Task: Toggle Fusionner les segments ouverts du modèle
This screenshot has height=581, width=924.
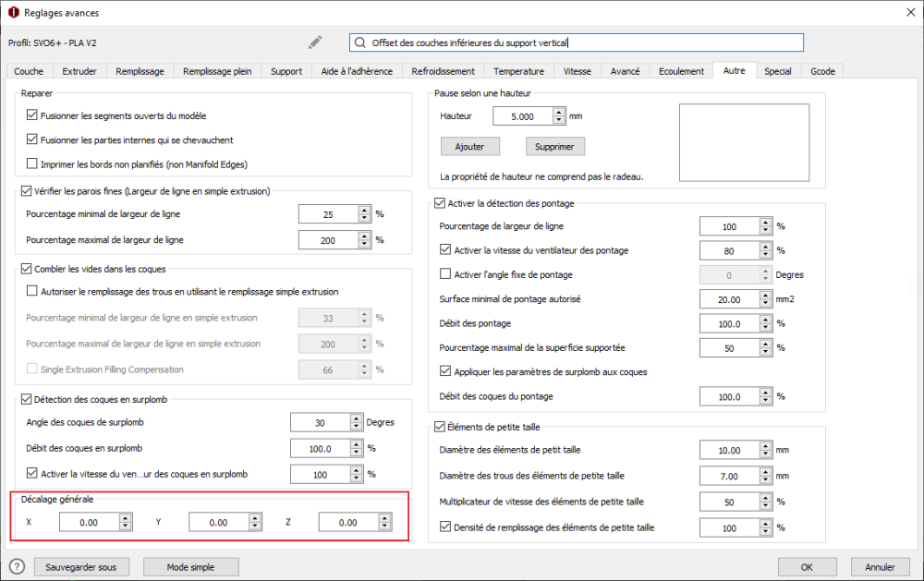Action: (31, 115)
